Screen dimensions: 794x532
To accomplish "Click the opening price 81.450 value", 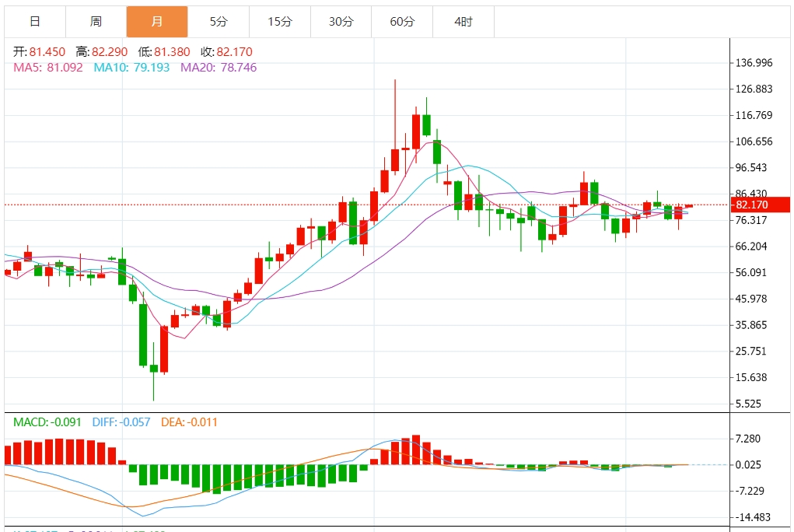I will (x=47, y=51).
